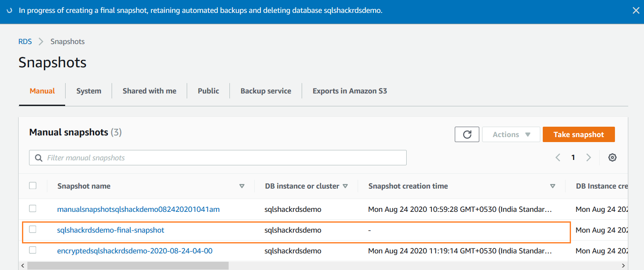
Task: Open the Exports in Amazon S3 tab
Action: (350, 91)
